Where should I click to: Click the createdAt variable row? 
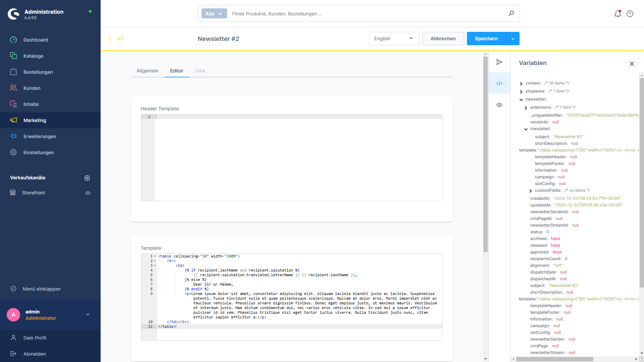tap(576, 198)
